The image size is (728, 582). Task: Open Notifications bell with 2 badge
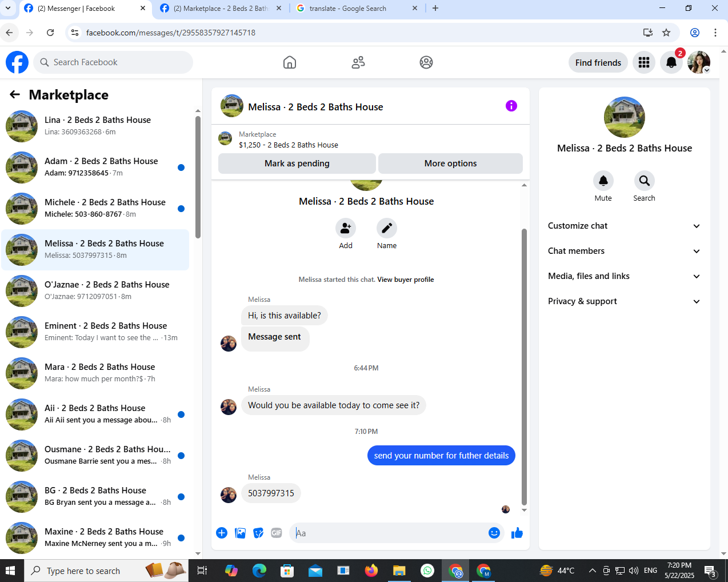(x=671, y=62)
